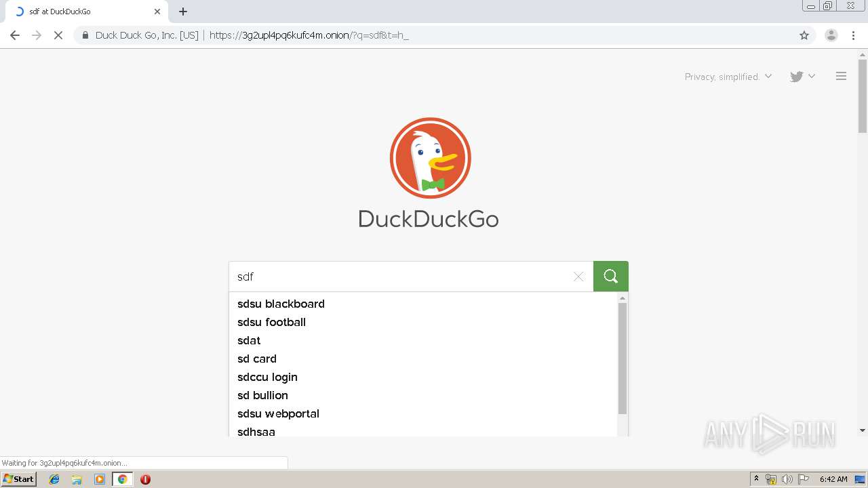Click the volume speaker tray icon
The width and height of the screenshot is (868, 488).
787,479
